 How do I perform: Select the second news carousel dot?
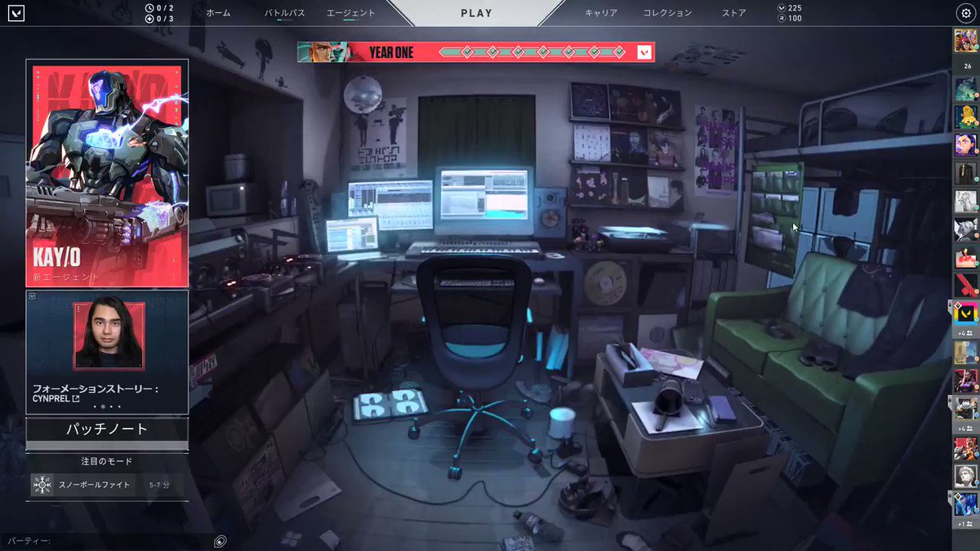[103, 406]
